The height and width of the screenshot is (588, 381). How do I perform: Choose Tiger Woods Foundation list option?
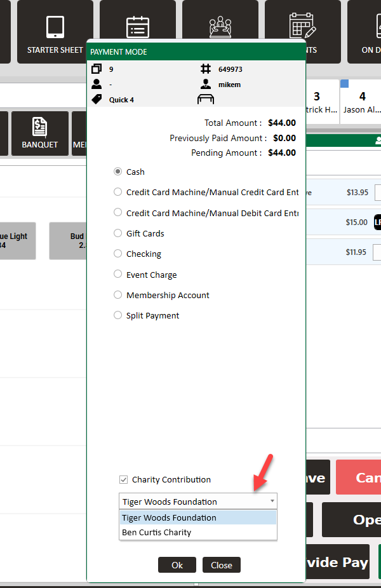pos(170,517)
